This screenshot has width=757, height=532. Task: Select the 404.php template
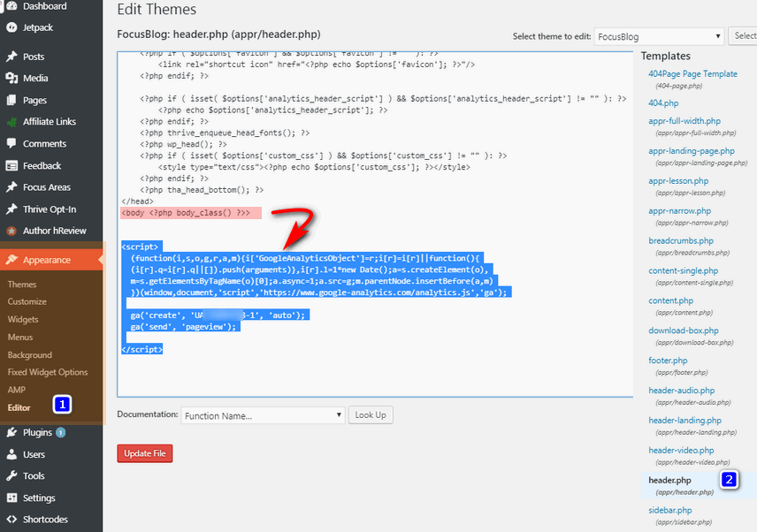click(x=666, y=102)
